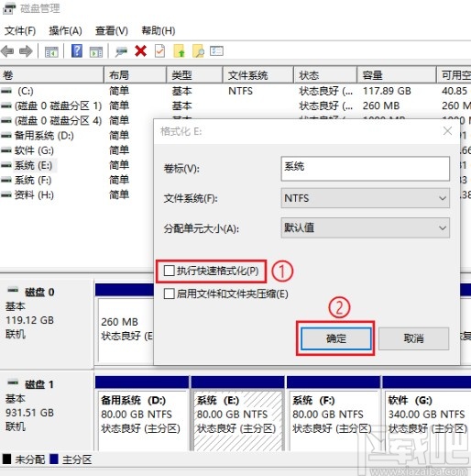Click the 备用系统 (D:) partition block
The image size is (471, 476).
coord(142,413)
